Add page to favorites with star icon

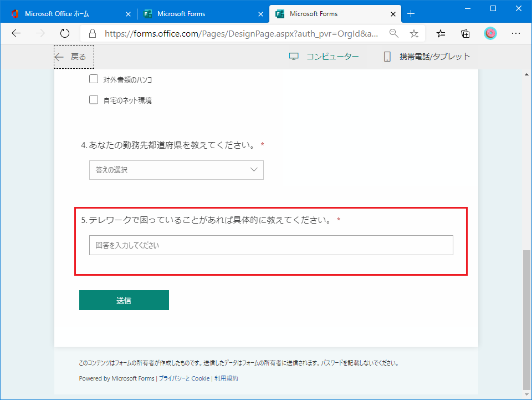pyautogui.click(x=414, y=33)
